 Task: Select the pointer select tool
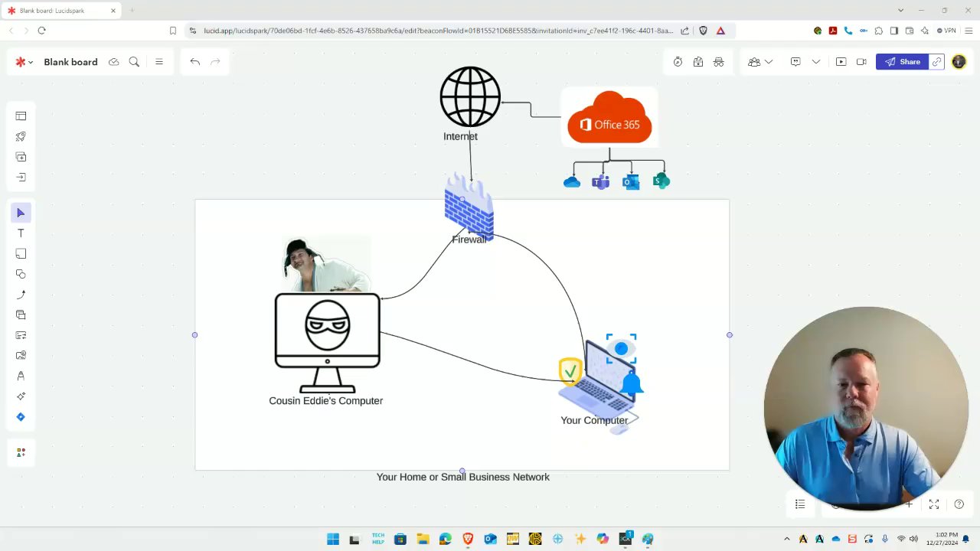[21, 213]
